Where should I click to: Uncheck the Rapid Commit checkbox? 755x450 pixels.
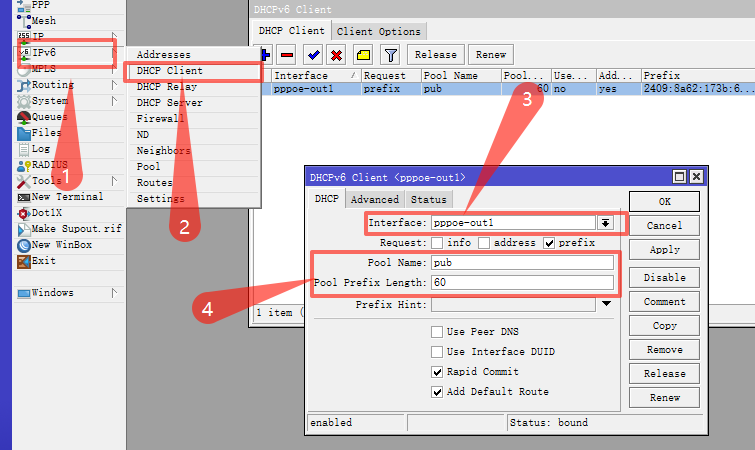(x=437, y=372)
